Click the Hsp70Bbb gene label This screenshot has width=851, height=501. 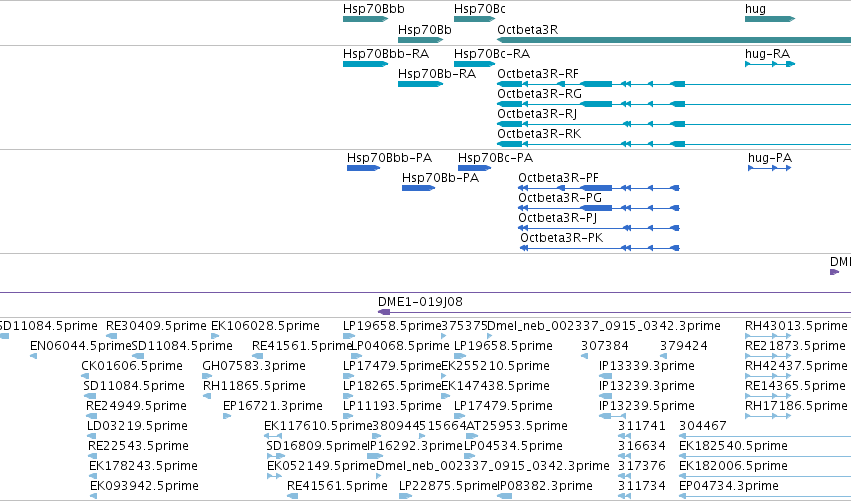373,9
